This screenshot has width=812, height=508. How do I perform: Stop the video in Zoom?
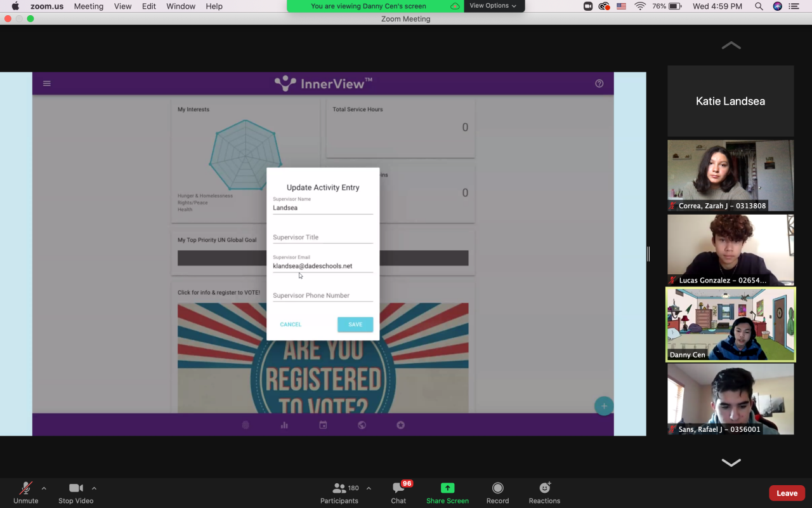coord(75,492)
